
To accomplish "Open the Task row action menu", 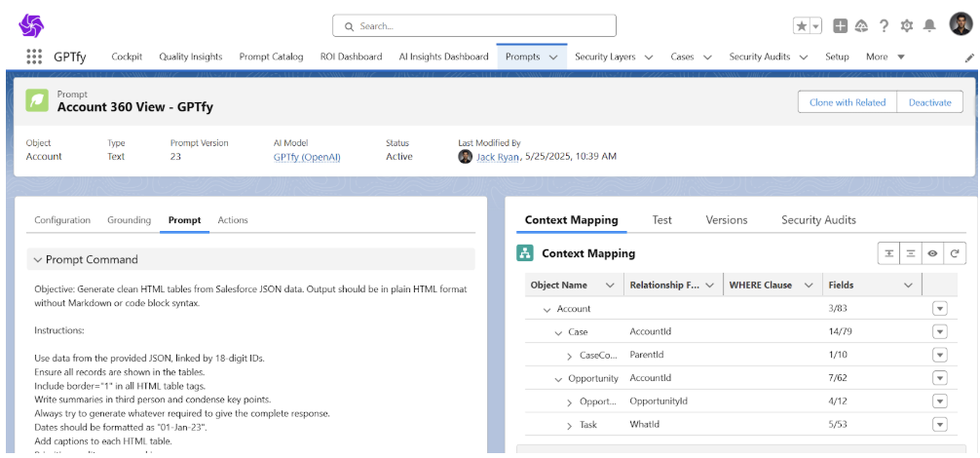I will tap(939, 425).
